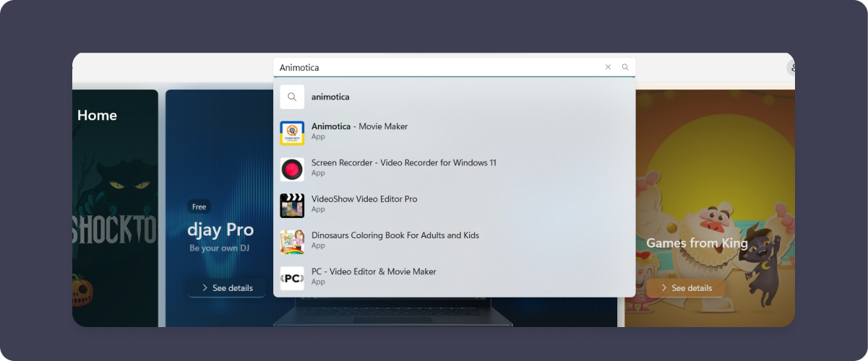Image resolution: width=868 pixels, height=361 pixels.
Task: Click the magnifier search icon in search box
Action: point(625,67)
